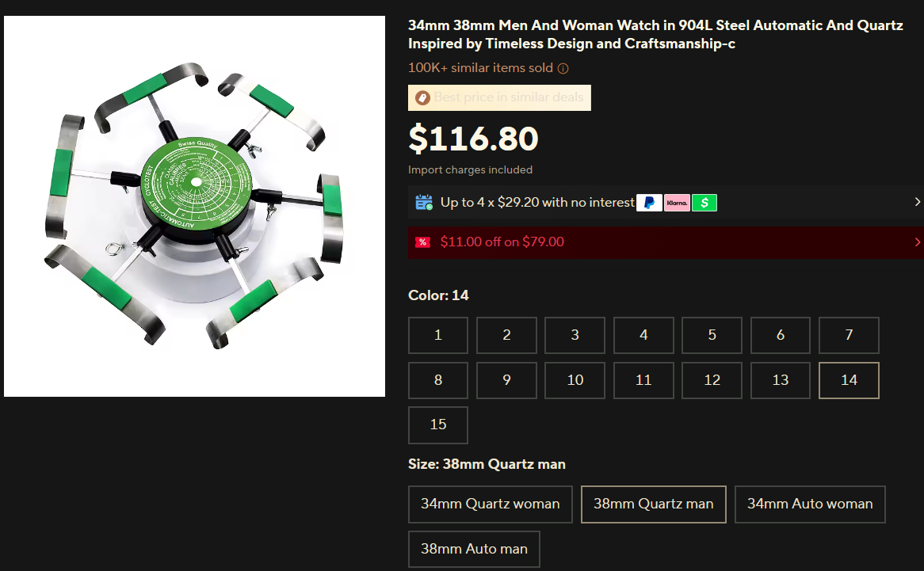This screenshot has height=571, width=924.
Task: Click the red percent coupon icon
Action: 422,242
